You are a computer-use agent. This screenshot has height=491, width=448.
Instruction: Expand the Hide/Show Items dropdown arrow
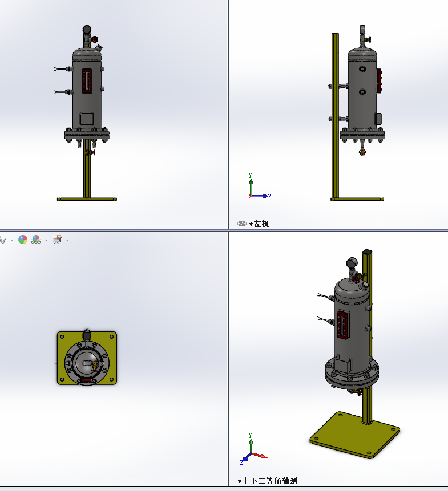point(12,240)
